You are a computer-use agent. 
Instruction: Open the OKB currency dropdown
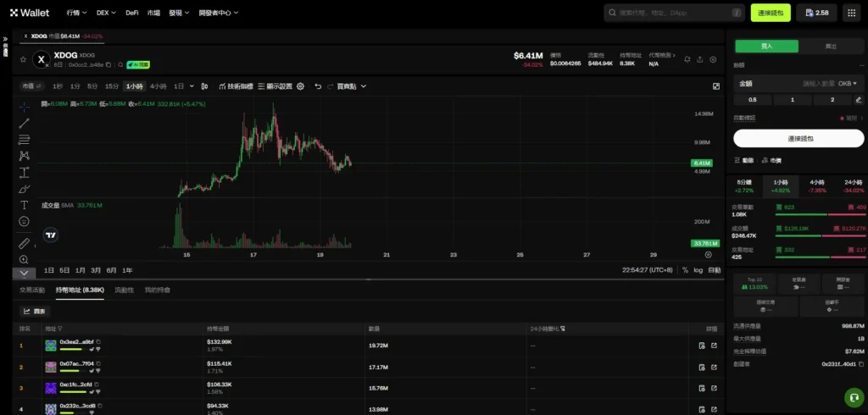847,84
